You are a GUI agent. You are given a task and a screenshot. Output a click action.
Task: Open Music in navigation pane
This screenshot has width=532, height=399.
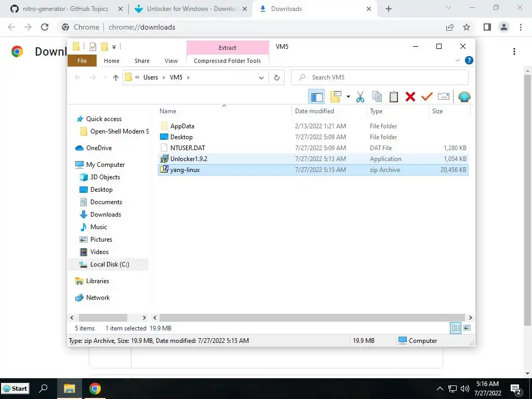click(x=98, y=227)
